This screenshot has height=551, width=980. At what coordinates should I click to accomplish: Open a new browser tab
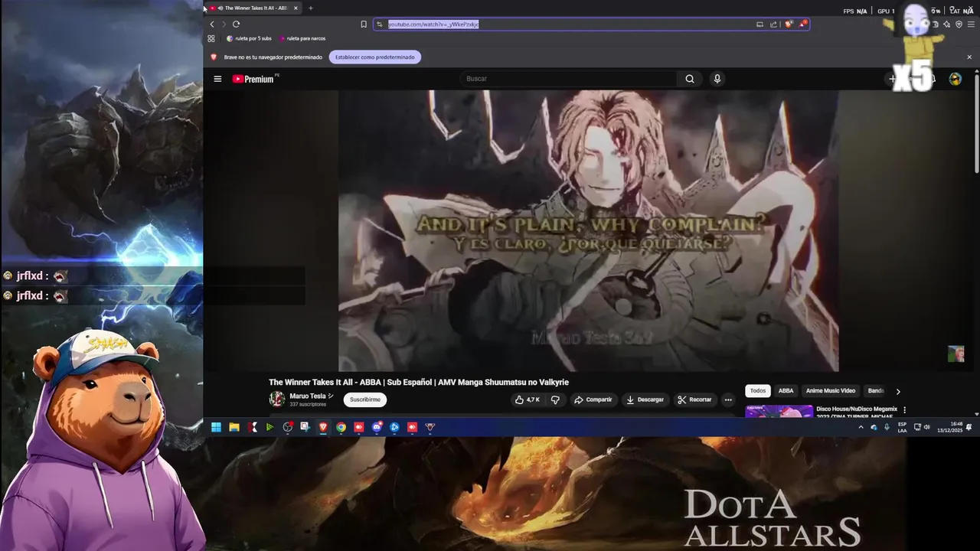click(310, 8)
